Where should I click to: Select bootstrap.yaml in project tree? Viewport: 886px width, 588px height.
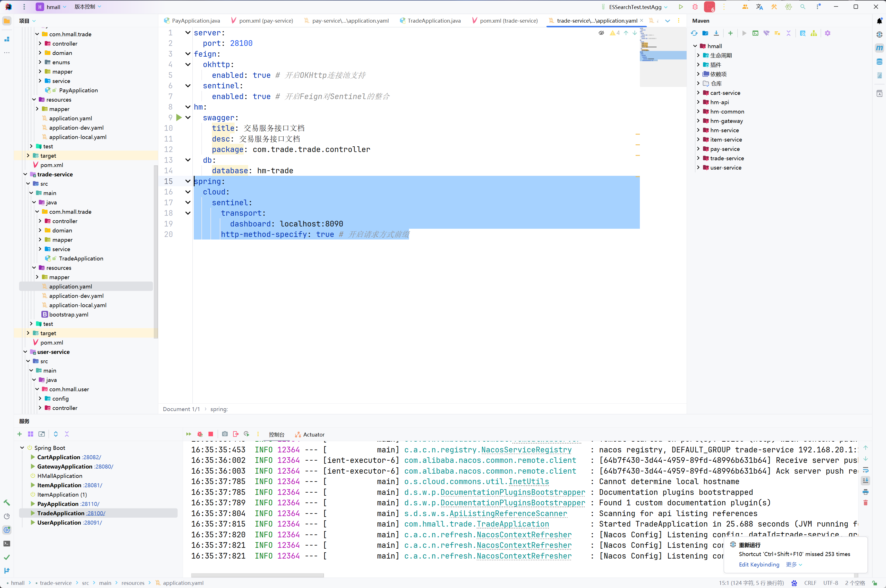(69, 315)
